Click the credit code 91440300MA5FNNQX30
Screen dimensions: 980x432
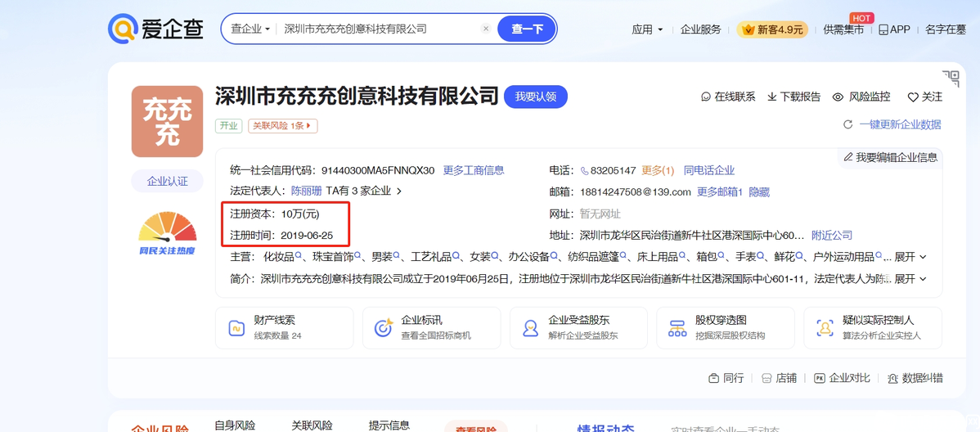[x=377, y=171]
